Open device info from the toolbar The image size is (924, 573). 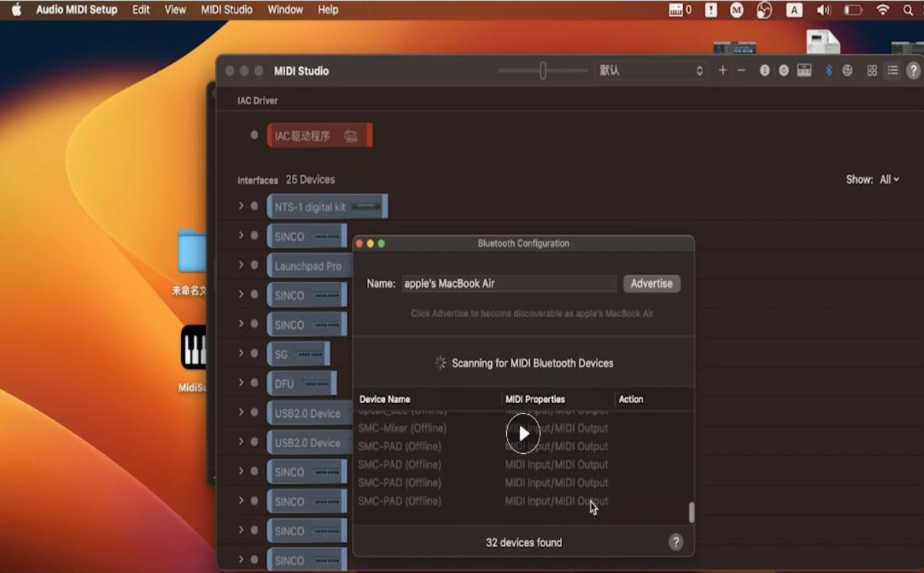tap(764, 70)
